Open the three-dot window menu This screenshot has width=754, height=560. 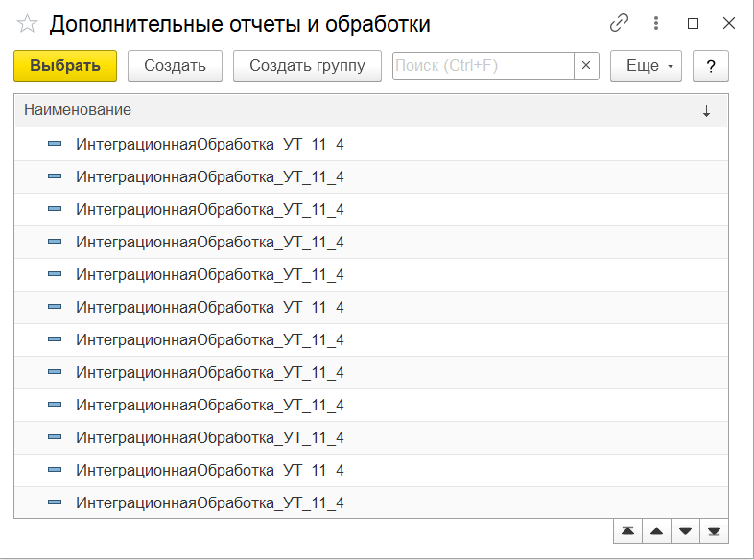656,23
